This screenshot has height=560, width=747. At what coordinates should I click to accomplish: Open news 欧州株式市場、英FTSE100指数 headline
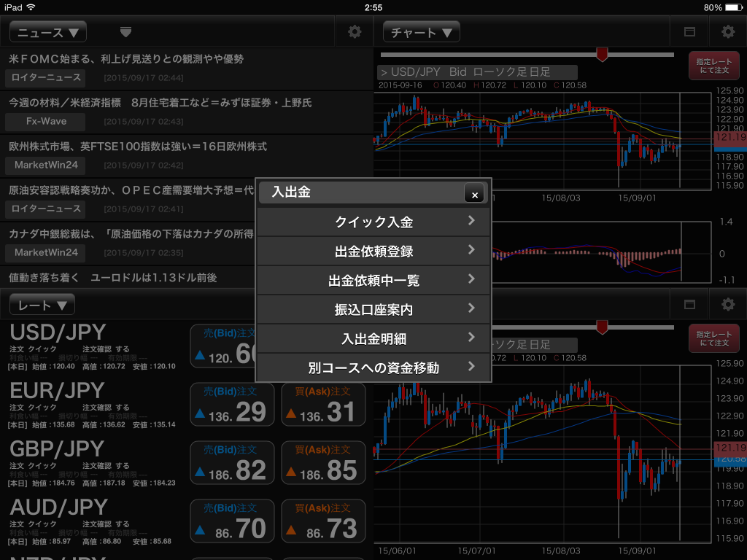coord(138,147)
